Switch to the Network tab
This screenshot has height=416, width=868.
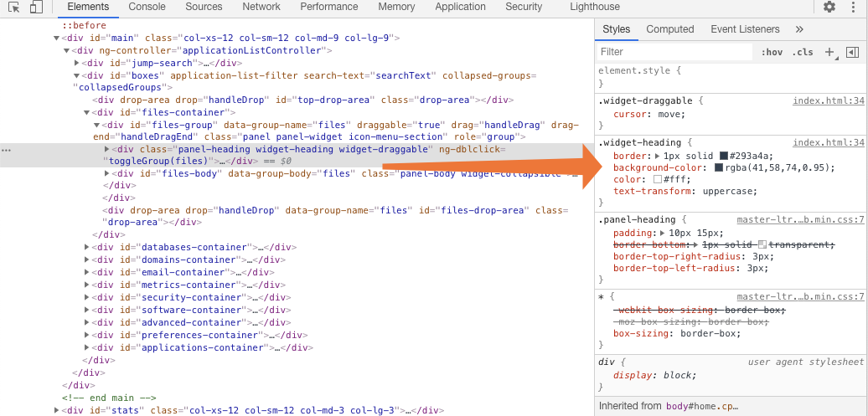click(261, 7)
